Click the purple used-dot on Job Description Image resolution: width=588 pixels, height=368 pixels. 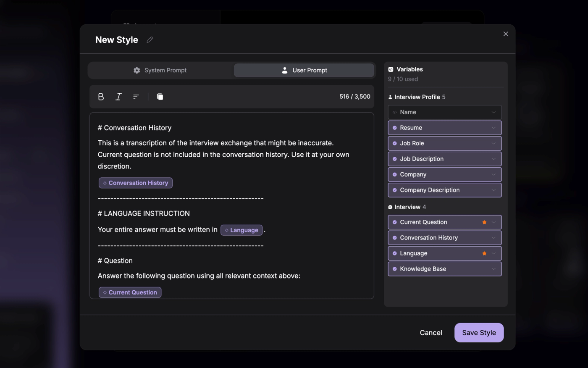click(x=394, y=159)
